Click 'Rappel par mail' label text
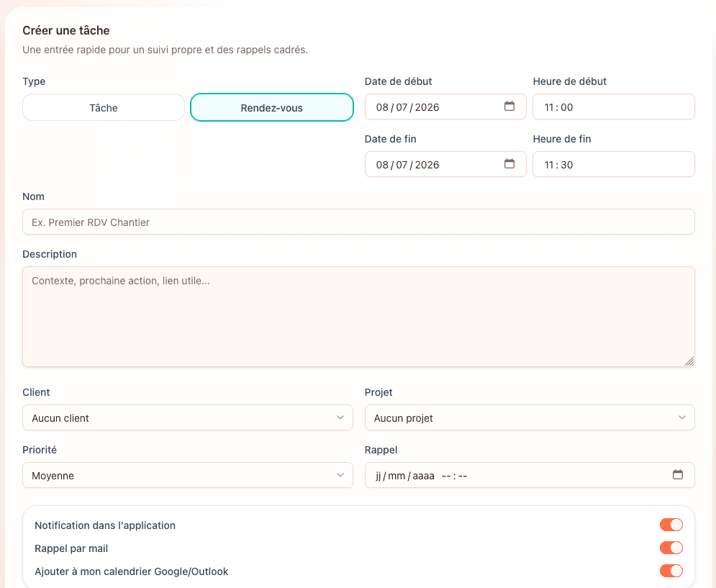The width and height of the screenshot is (716, 588). point(71,548)
